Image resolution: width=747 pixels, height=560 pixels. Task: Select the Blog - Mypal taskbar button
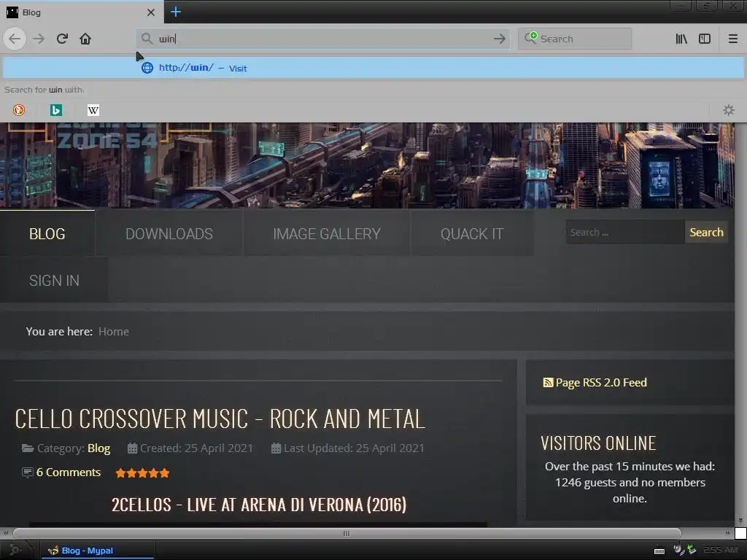click(97, 551)
